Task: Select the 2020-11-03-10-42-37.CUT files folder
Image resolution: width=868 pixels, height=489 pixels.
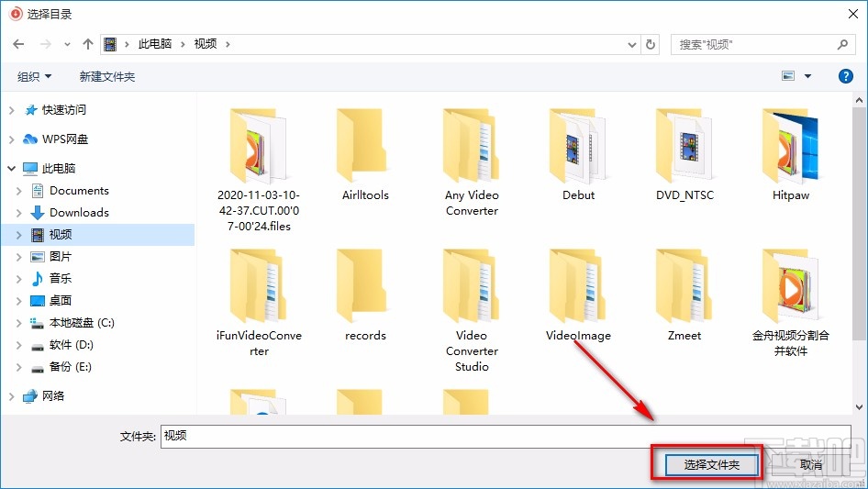Action: click(x=259, y=169)
